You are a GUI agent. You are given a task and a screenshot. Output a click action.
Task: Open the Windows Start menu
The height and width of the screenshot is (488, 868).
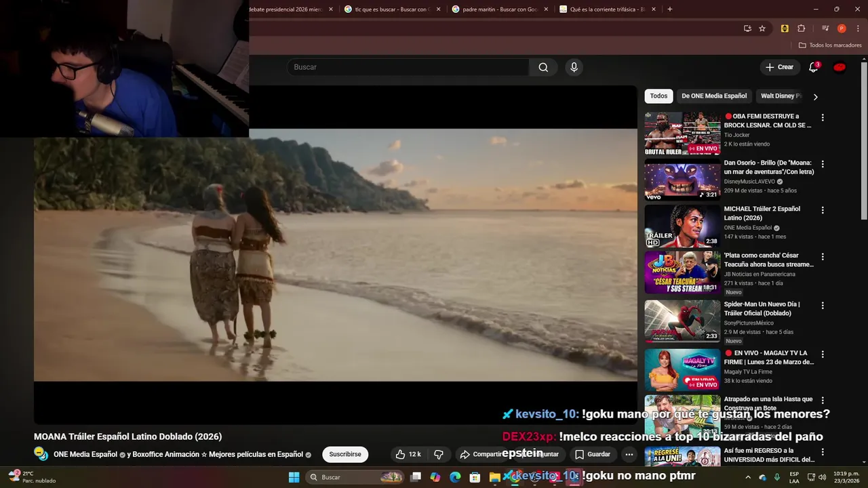coord(294,477)
